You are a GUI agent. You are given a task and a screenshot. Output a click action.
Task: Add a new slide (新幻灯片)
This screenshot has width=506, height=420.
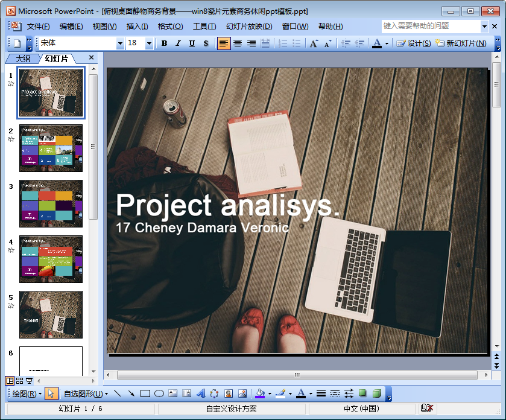pyautogui.click(x=461, y=43)
